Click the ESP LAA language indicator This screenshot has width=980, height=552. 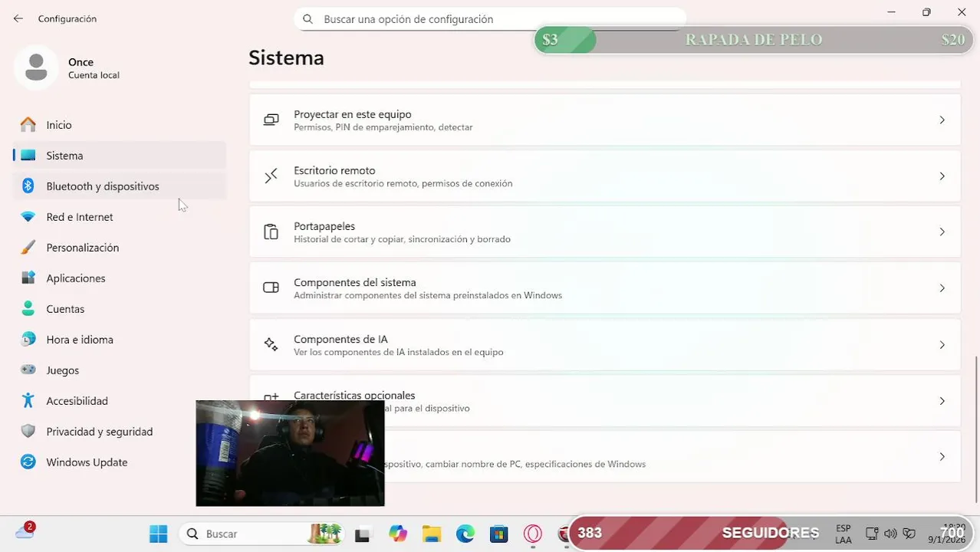[x=844, y=534]
